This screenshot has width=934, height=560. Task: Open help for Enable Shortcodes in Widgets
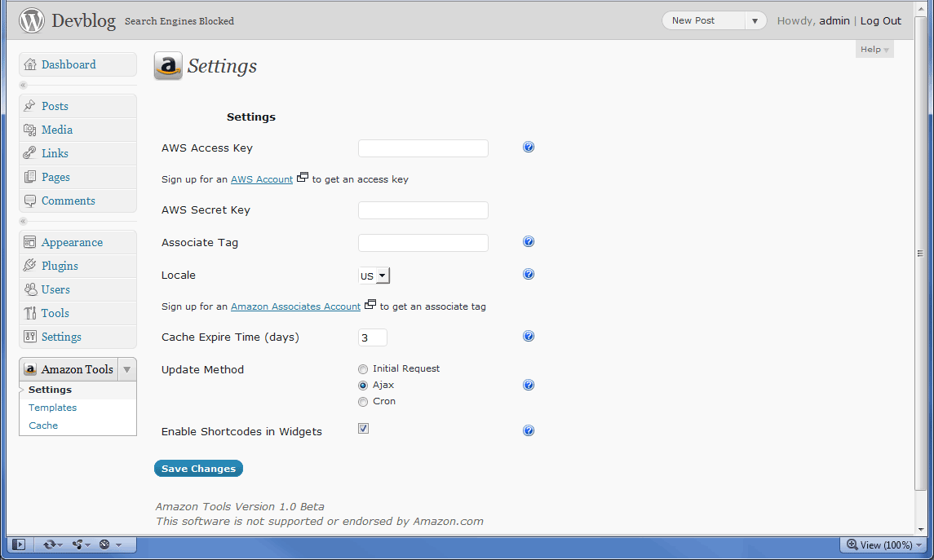[529, 430]
